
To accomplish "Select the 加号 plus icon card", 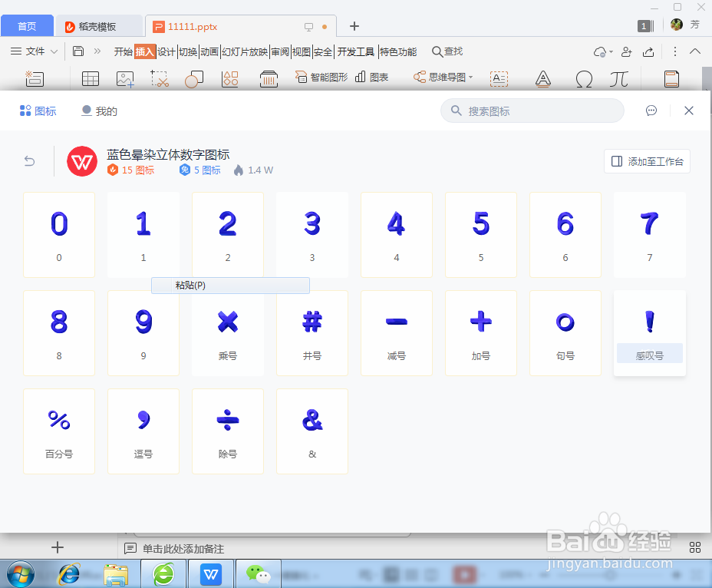I will coord(481,332).
